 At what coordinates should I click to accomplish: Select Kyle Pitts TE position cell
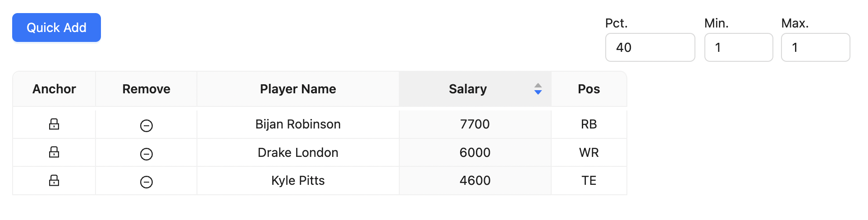(x=589, y=180)
